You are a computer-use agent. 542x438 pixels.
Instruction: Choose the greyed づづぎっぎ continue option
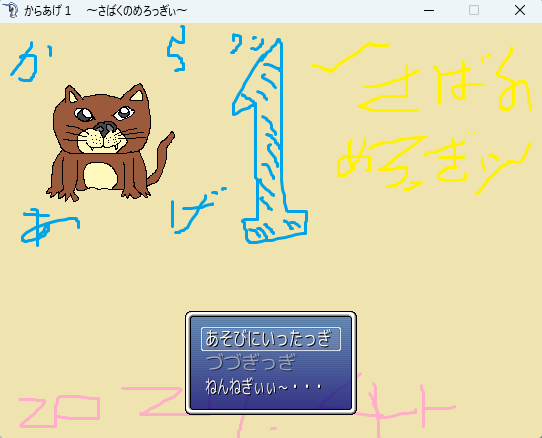click(x=250, y=363)
